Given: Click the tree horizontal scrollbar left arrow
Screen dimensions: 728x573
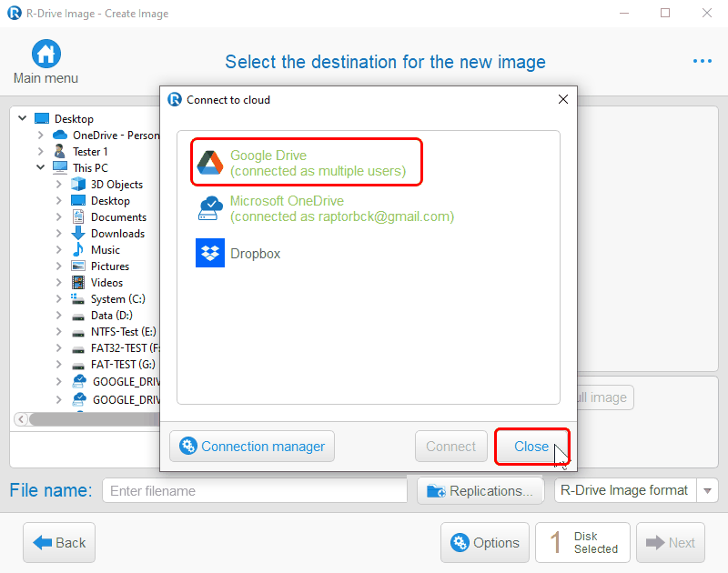Looking at the screenshot, I should pos(20,419).
